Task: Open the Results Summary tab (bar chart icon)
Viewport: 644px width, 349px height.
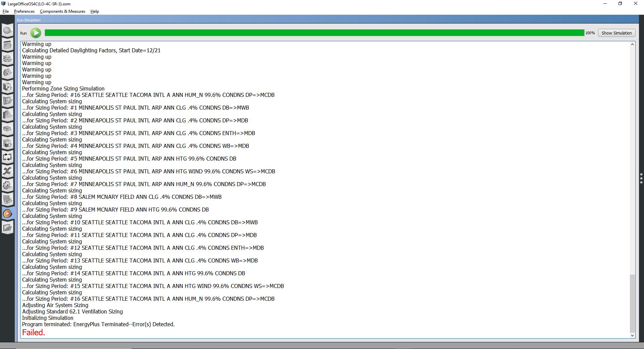Action: click(x=7, y=228)
